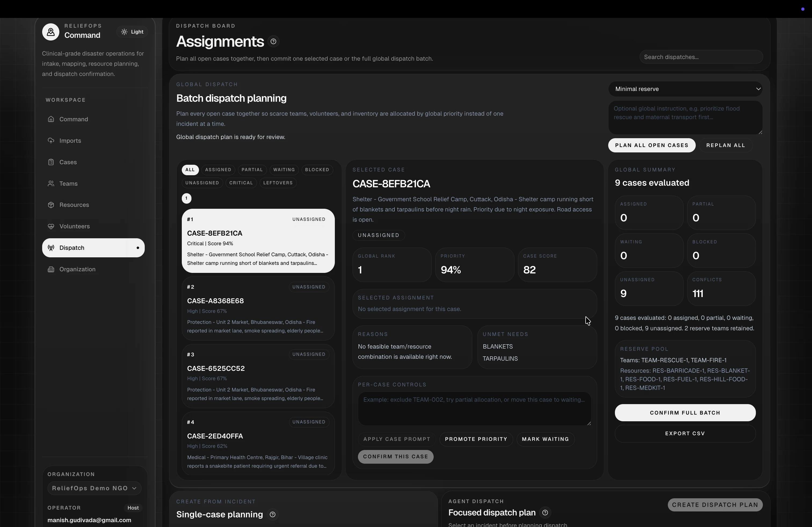Click the Global Rank 1 tile
Viewport: 812px width, 527px height.
pyautogui.click(x=392, y=265)
